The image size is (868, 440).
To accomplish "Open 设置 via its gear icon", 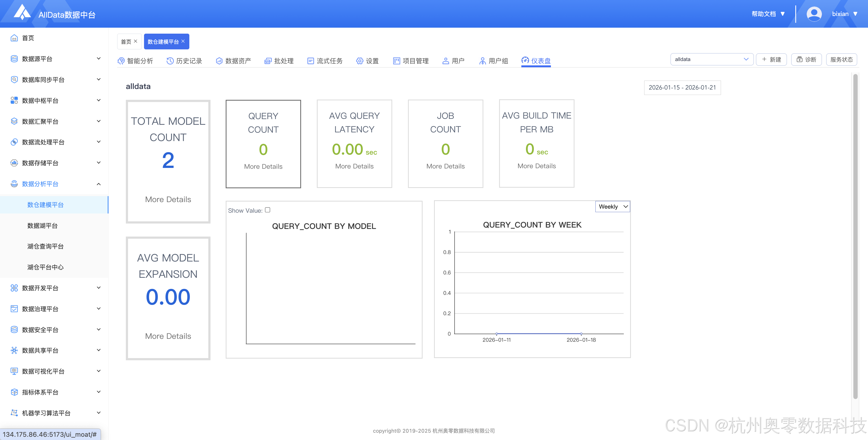I will coord(360,61).
